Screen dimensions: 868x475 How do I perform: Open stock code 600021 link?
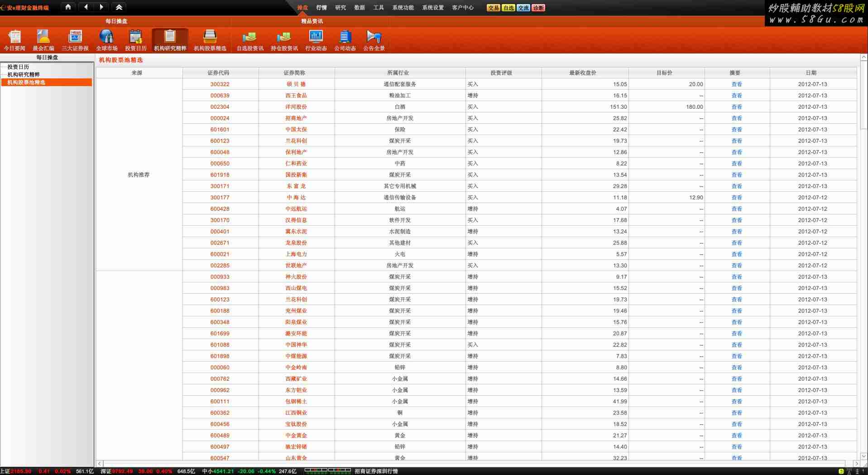point(220,254)
